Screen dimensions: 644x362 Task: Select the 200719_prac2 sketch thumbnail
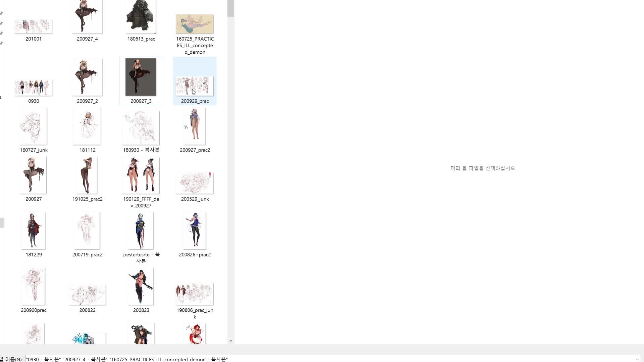click(87, 231)
